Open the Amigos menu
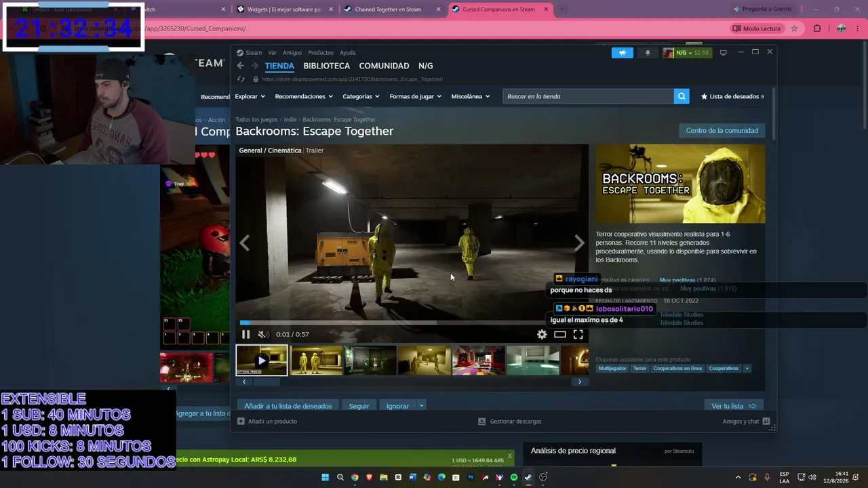The width and height of the screenshot is (868, 488). (292, 52)
